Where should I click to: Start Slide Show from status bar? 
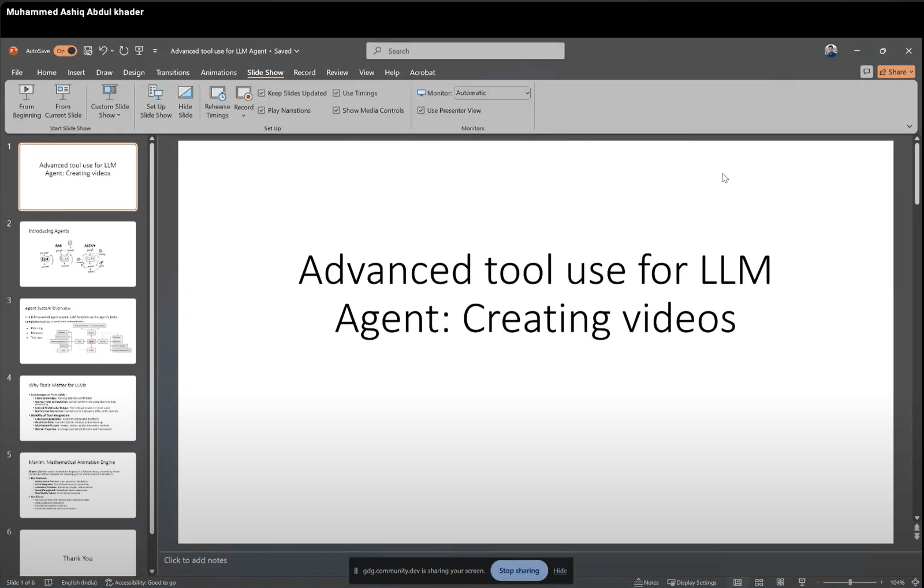[x=802, y=582]
